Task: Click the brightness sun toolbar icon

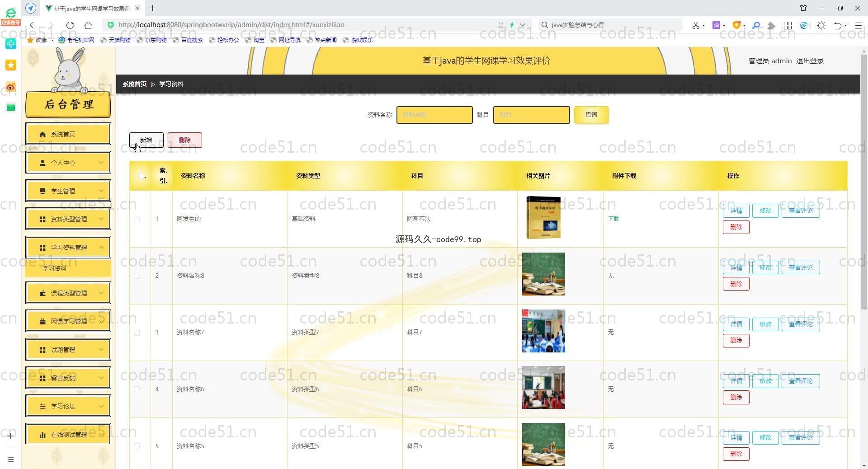Action: [x=821, y=25]
